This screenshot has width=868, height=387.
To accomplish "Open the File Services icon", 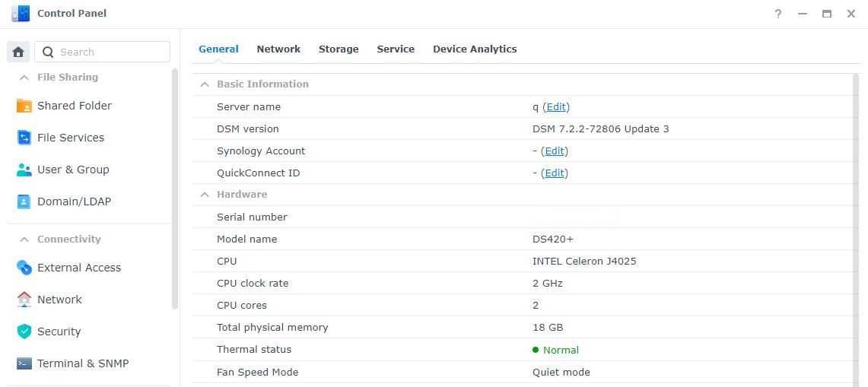I will pyautogui.click(x=24, y=138).
